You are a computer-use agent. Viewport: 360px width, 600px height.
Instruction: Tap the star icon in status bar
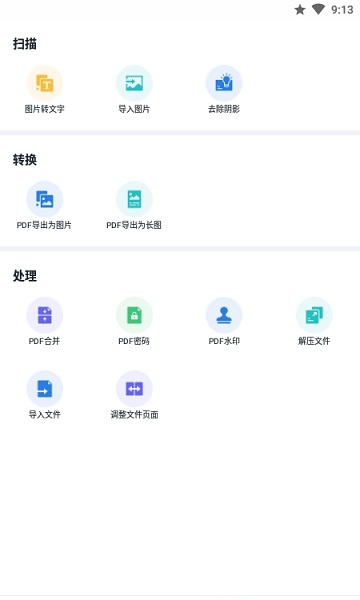300,10
